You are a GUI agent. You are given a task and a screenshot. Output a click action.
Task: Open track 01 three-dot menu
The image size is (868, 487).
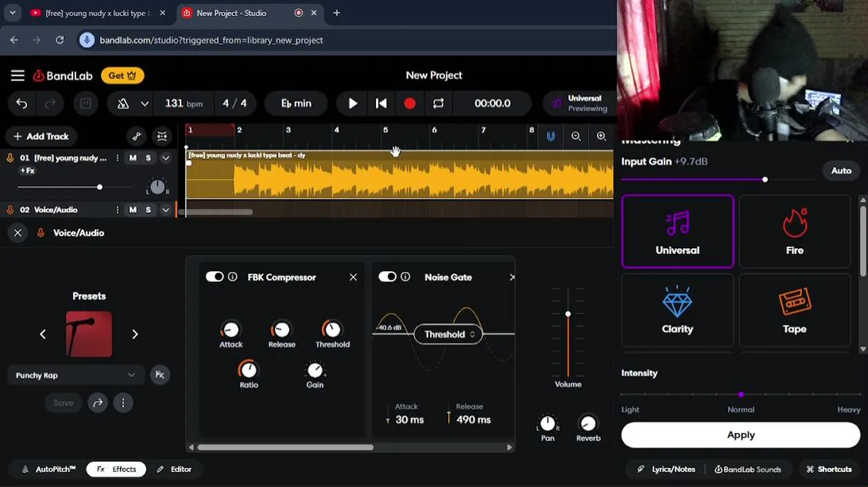click(x=118, y=158)
